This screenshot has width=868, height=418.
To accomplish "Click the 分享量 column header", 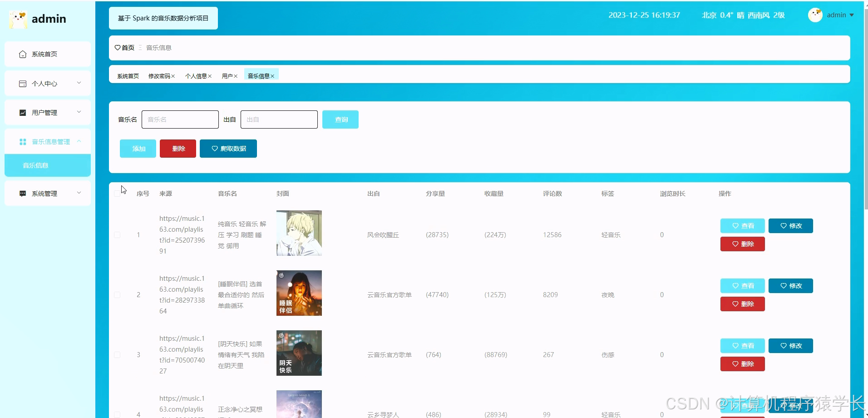I will (435, 194).
